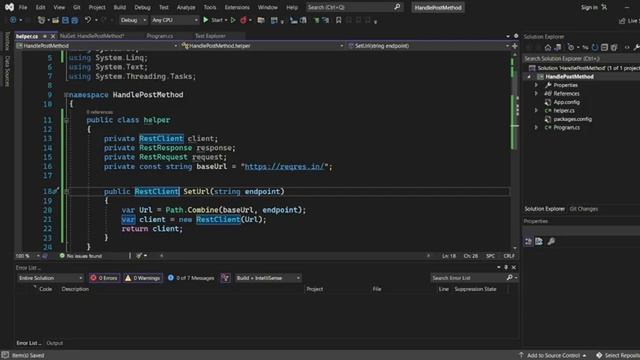Click the Search Solution Explorer field
This screenshot has height=360, width=640.
coord(581,58)
